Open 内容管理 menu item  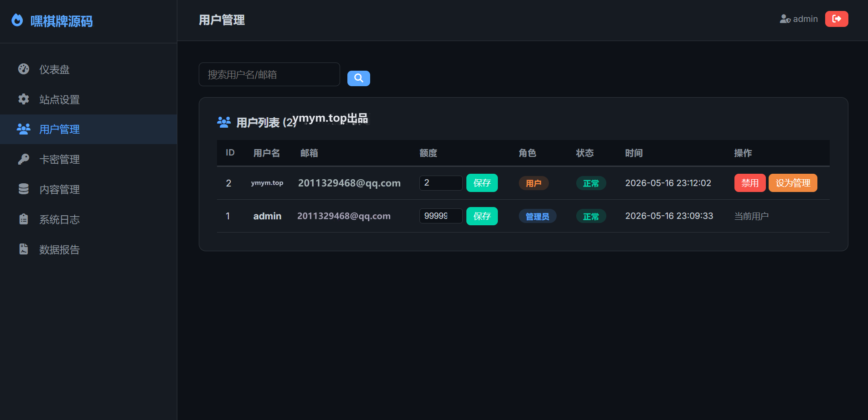click(x=88, y=189)
